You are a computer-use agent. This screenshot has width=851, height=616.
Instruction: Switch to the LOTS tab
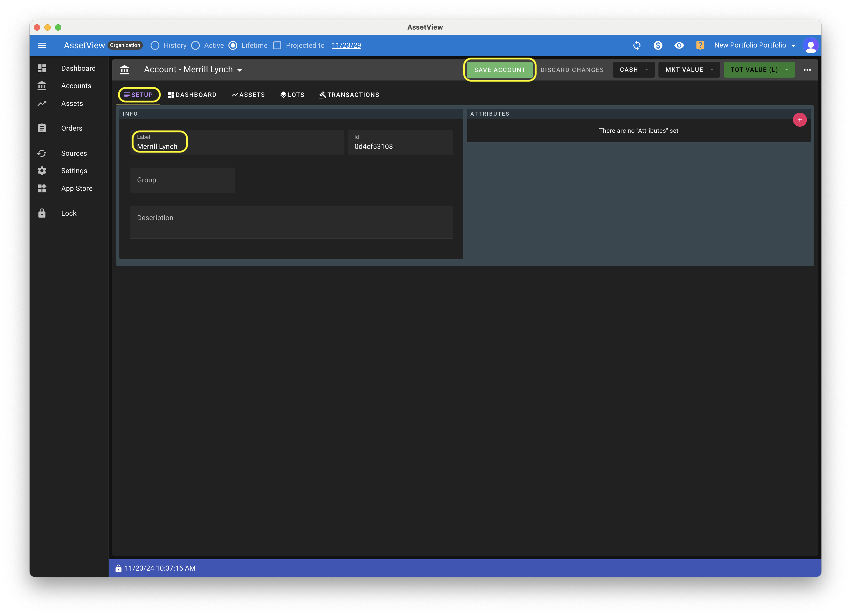[x=292, y=95]
